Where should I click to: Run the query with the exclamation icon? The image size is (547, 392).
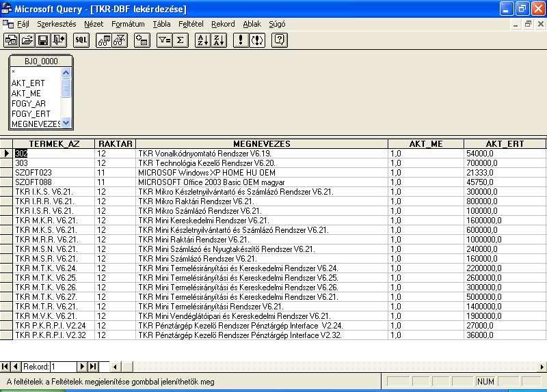pos(241,40)
